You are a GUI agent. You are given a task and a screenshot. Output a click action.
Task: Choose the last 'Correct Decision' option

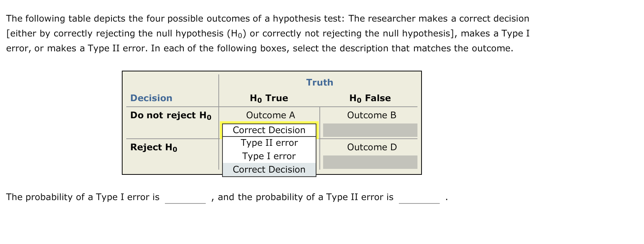[x=269, y=169]
